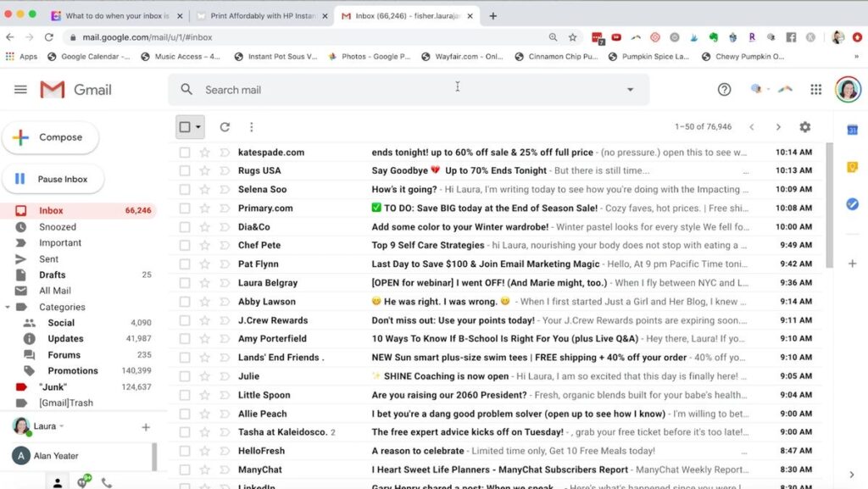Viewport: 868px width, 489px height.
Task: Switch to 'What to do when your inbox' tab
Action: click(117, 15)
